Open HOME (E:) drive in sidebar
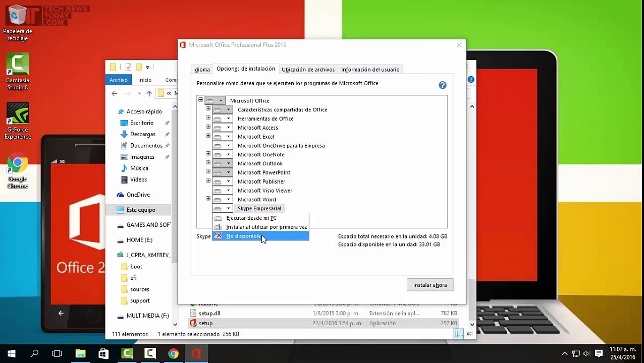Screen dimensions: 644x363 [x=139, y=240]
